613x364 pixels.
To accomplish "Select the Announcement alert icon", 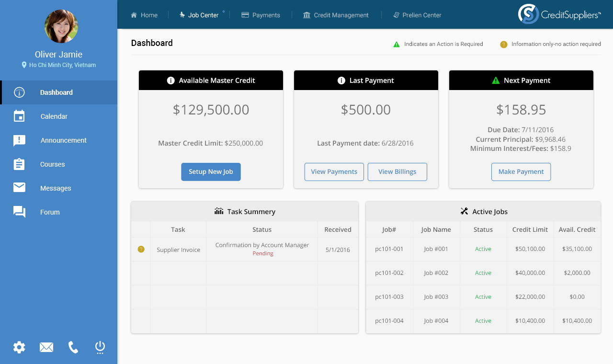I will (x=19, y=140).
